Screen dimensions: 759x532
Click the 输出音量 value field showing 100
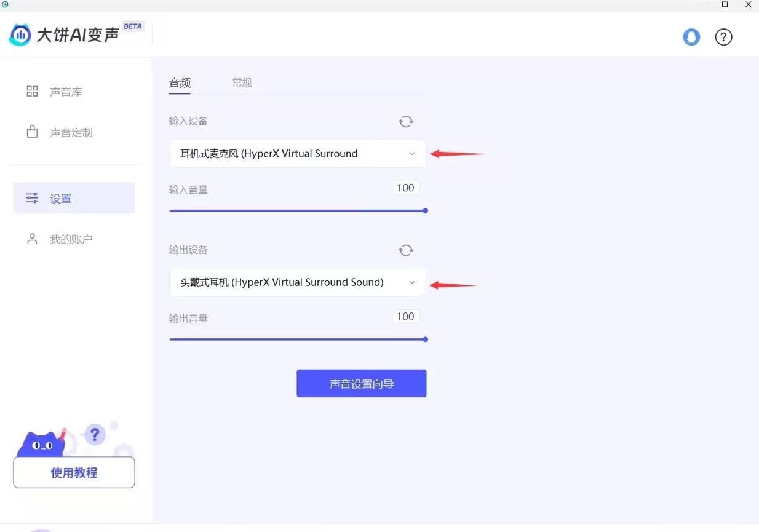click(405, 317)
